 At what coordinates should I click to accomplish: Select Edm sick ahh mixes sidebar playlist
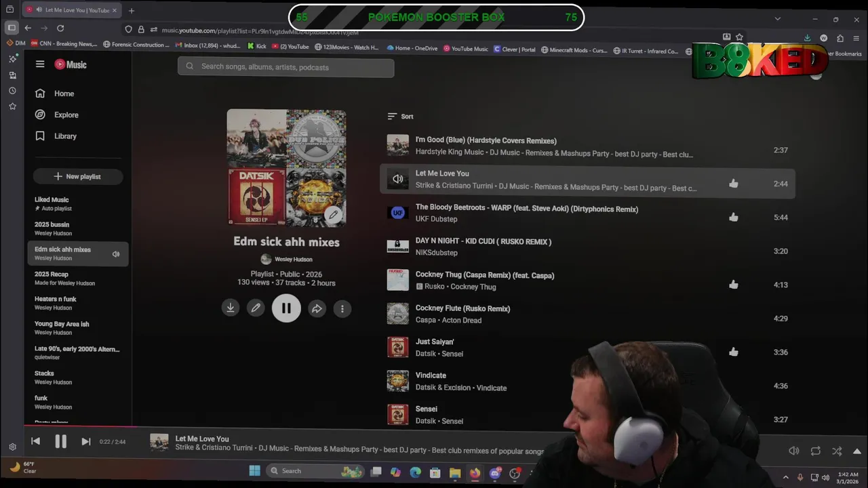[77, 253]
